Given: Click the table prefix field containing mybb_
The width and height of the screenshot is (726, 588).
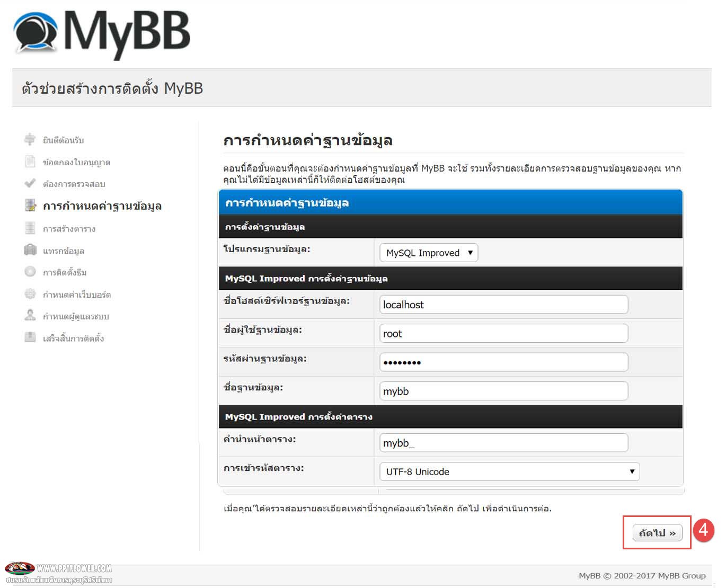Looking at the screenshot, I should click(x=504, y=443).
